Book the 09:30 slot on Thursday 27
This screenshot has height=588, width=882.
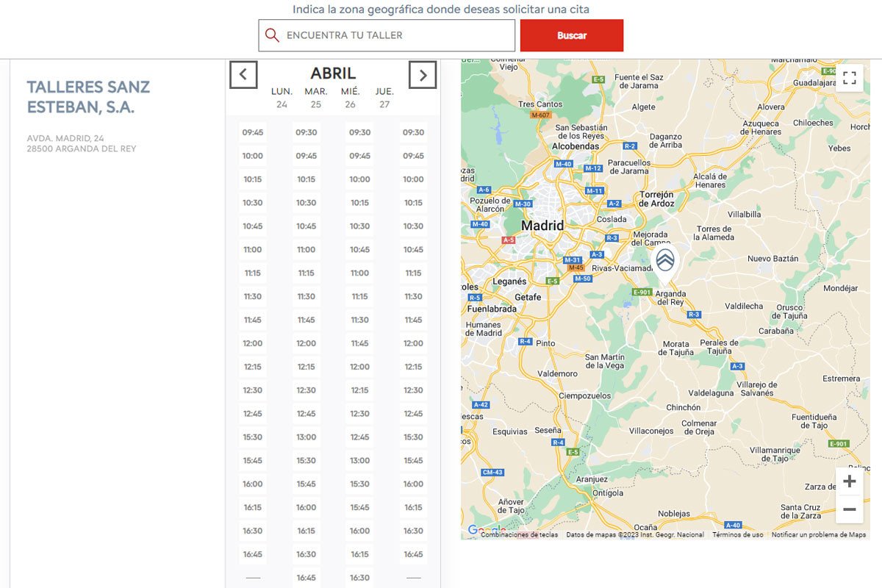tap(414, 132)
